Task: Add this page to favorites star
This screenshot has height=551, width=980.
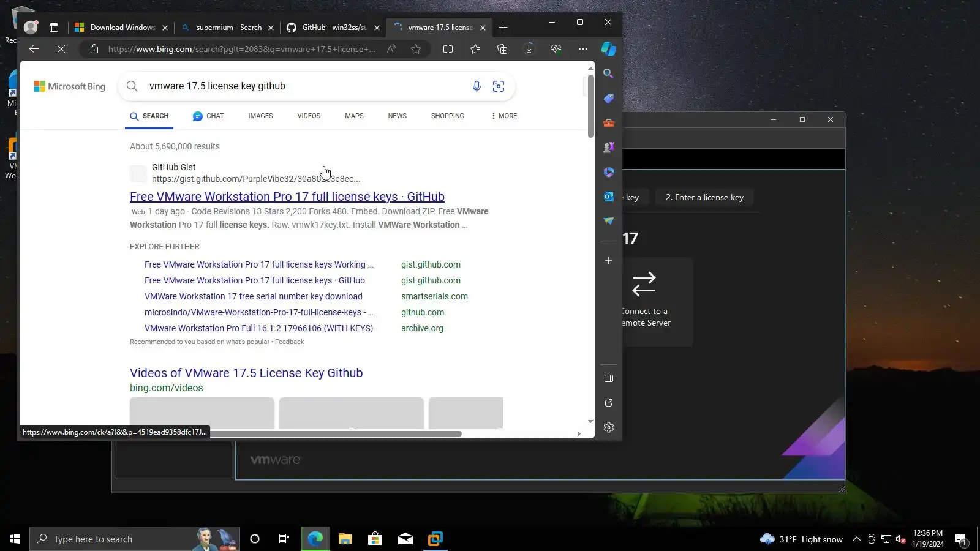Action: pos(417,49)
